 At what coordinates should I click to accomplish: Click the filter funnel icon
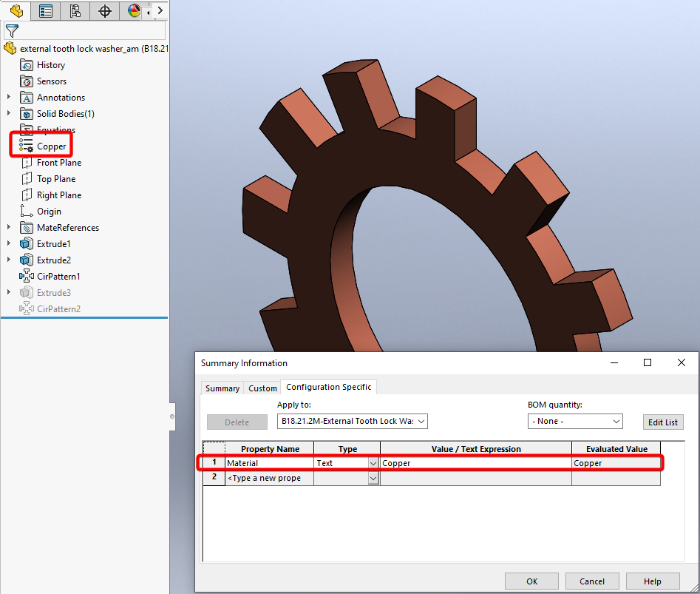12,31
